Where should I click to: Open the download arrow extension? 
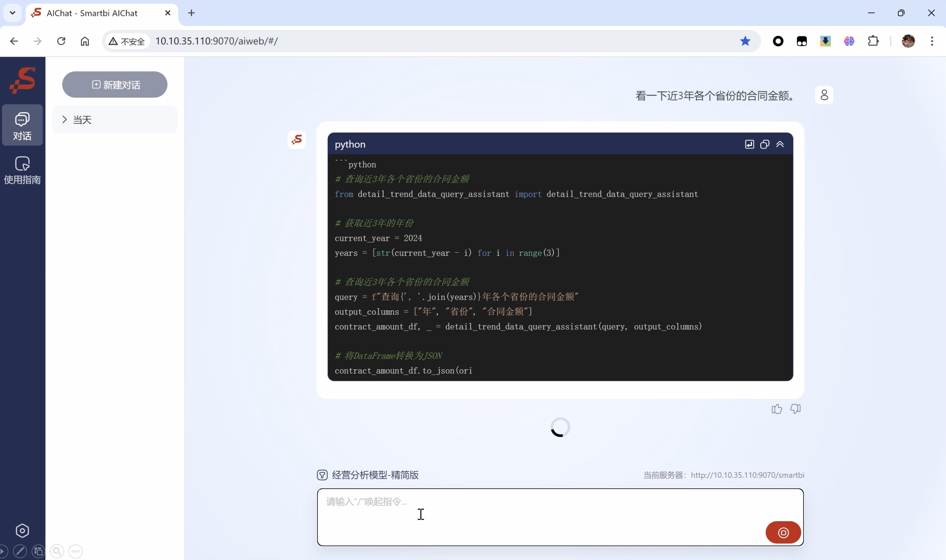coord(825,41)
